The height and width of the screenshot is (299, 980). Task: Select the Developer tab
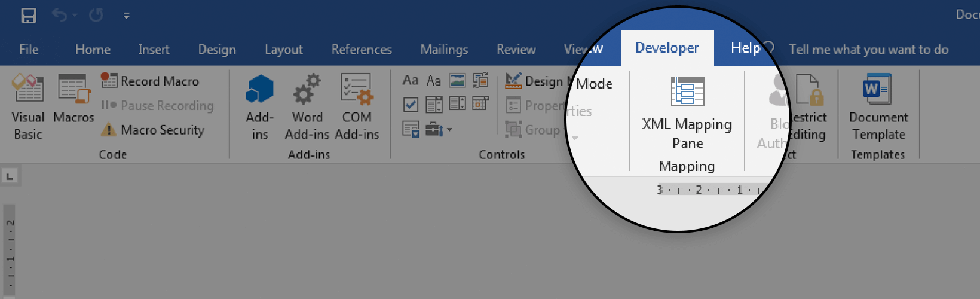[x=667, y=48]
